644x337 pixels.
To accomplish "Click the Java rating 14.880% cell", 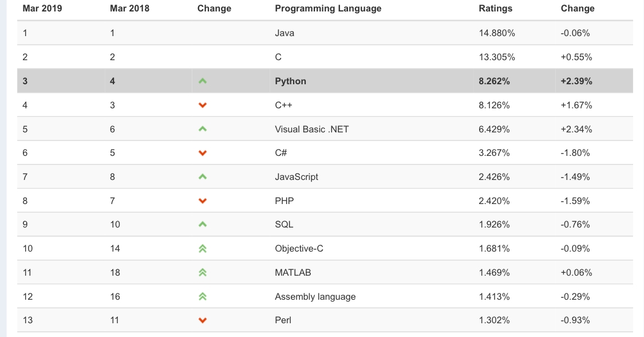I will [x=497, y=33].
